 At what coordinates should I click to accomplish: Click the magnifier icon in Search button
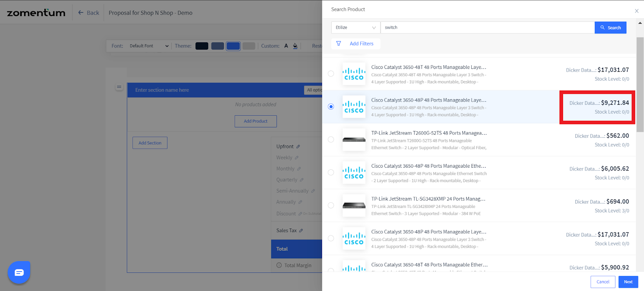(603, 27)
